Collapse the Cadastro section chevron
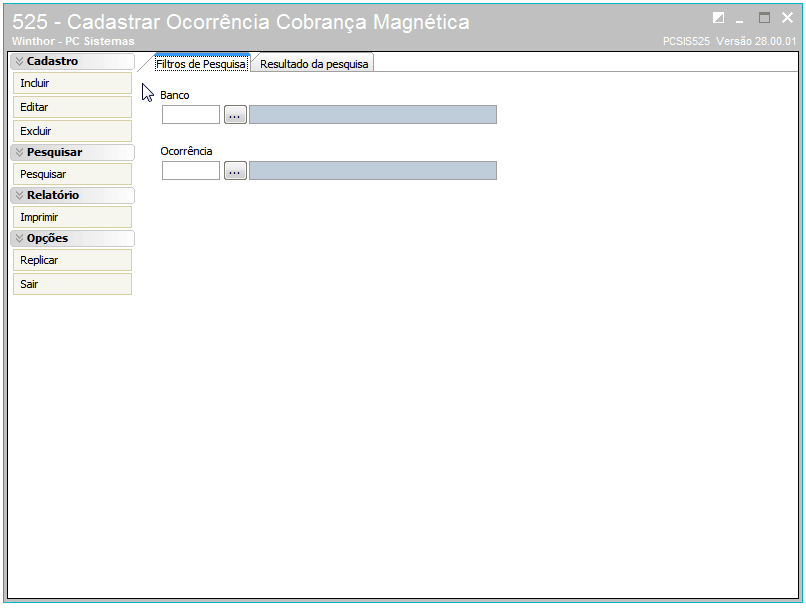 [19, 61]
